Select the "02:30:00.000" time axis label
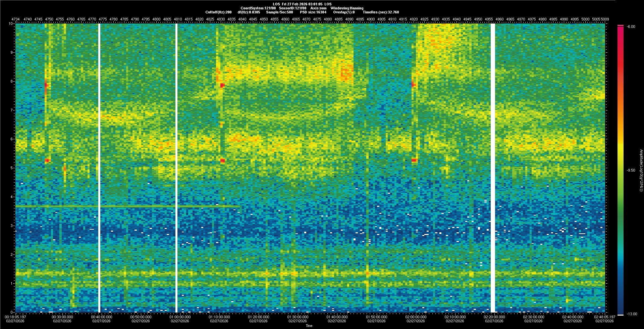The width and height of the screenshot is (644, 329). click(x=533, y=317)
